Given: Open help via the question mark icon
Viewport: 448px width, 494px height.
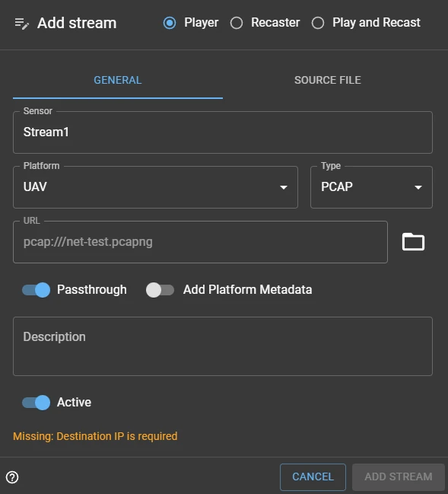Looking at the screenshot, I should point(12,477).
